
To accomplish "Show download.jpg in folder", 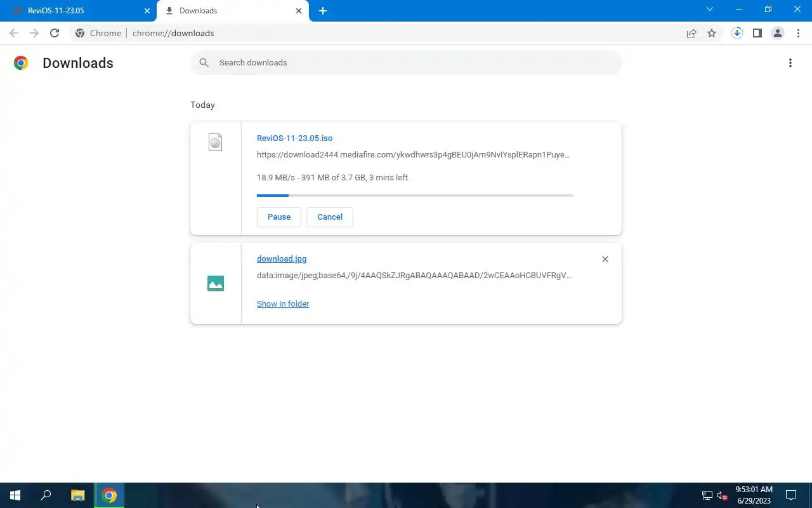I will point(283,304).
